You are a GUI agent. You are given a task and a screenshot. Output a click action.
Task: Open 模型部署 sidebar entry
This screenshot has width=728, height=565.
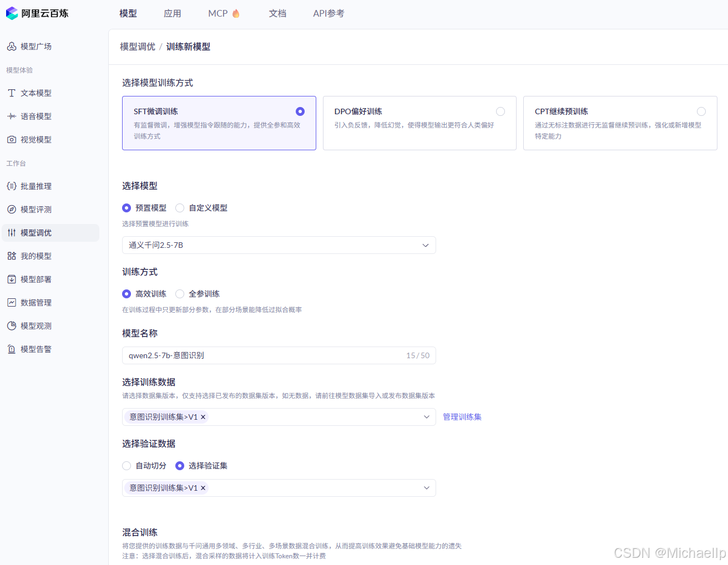point(50,279)
